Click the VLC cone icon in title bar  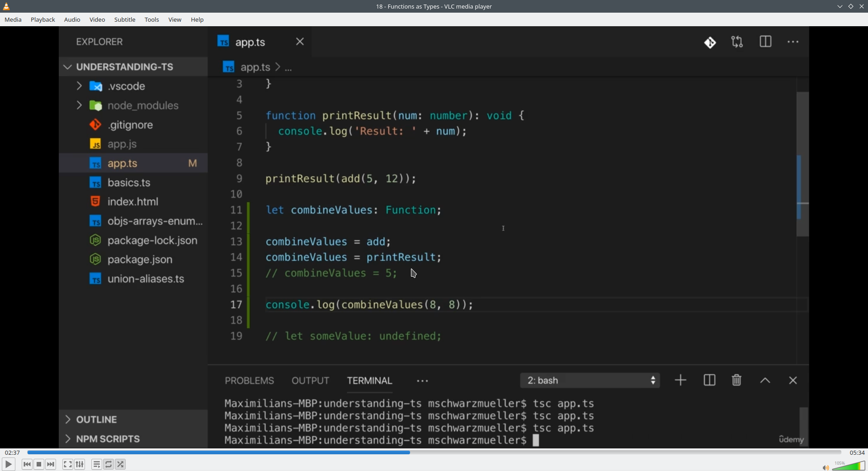pos(6,6)
